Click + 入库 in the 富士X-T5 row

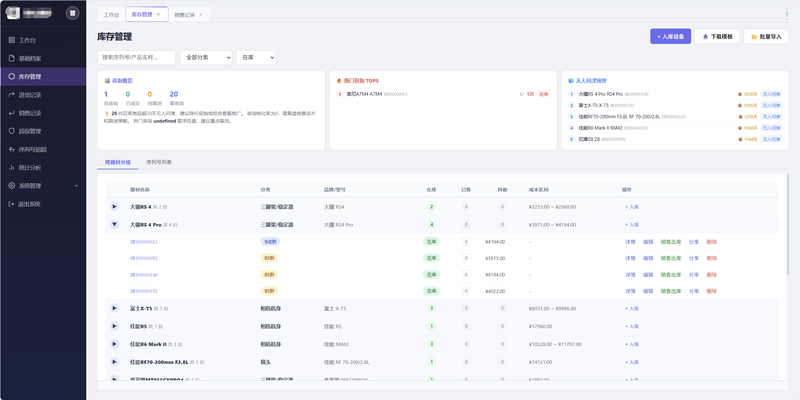pos(632,309)
